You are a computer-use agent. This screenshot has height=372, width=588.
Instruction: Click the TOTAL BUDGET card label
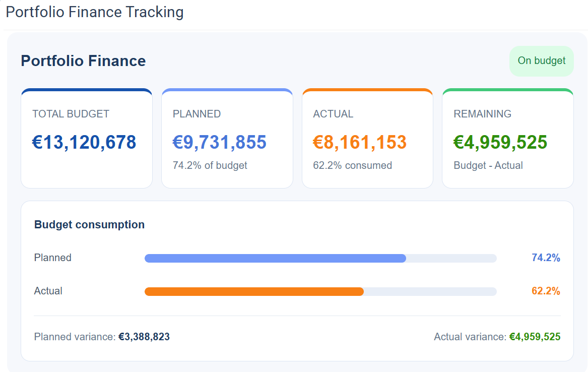pyautogui.click(x=71, y=114)
